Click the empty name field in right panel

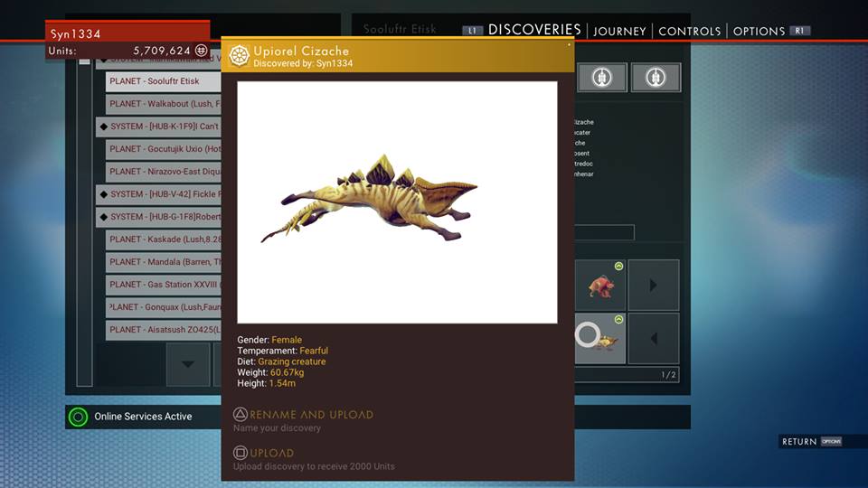604,232
